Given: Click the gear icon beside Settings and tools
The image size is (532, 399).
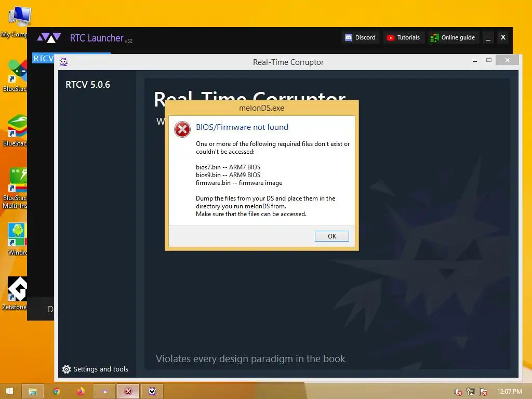Looking at the screenshot, I should pos(66,369).
